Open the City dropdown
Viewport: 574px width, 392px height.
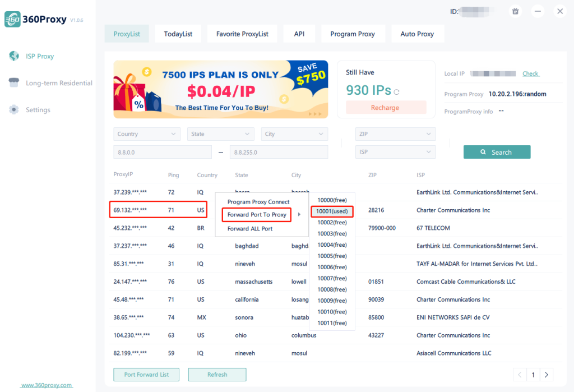[294, 134]
